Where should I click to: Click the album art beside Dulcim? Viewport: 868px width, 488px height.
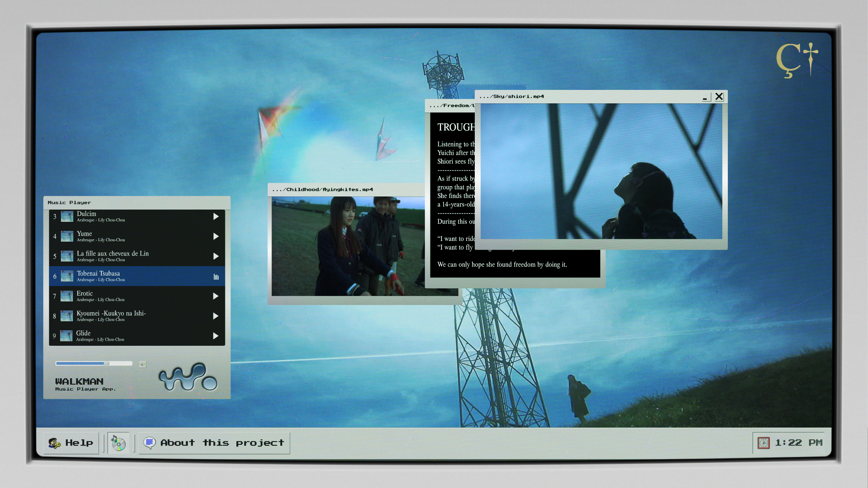coord(67,216)
